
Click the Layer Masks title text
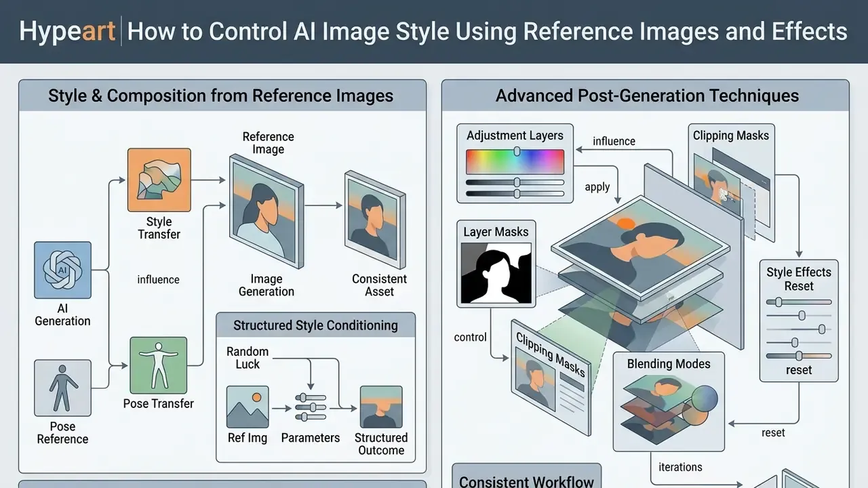496,232
